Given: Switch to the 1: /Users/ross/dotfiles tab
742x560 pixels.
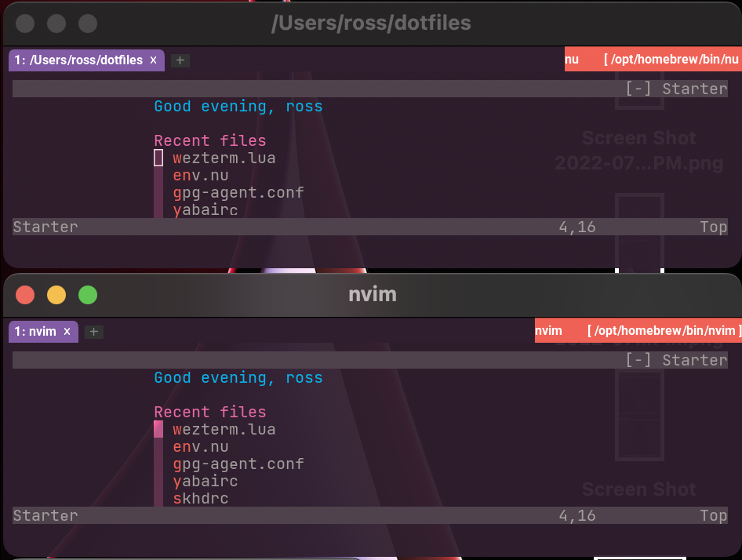Looking at the screenshot, I should [x=78, y=60].
